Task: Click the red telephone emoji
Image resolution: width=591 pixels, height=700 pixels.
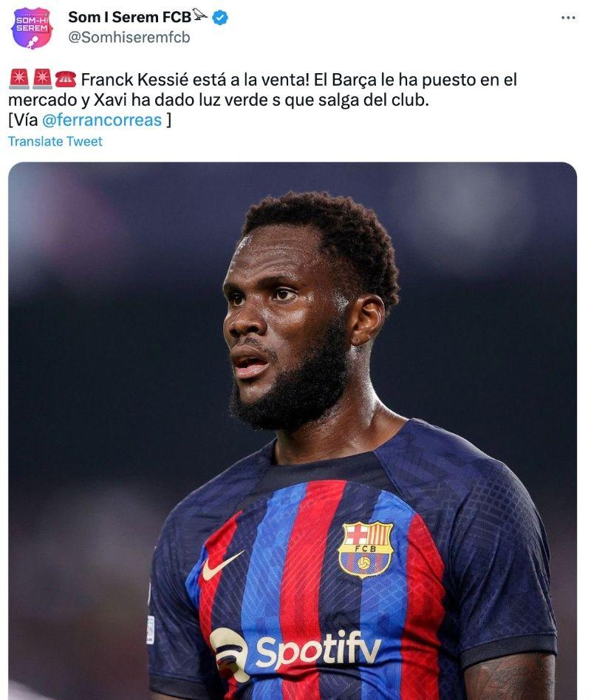Action: [66, 80]
